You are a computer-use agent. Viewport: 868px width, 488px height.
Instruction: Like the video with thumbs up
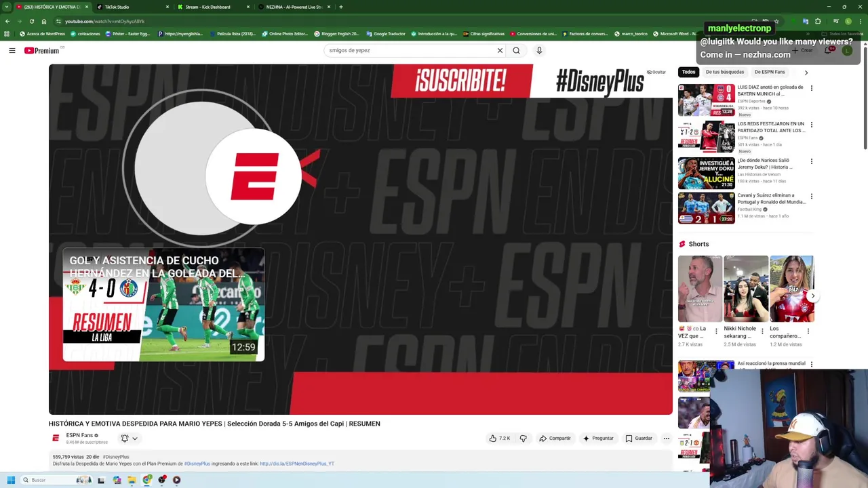(500, 439)
